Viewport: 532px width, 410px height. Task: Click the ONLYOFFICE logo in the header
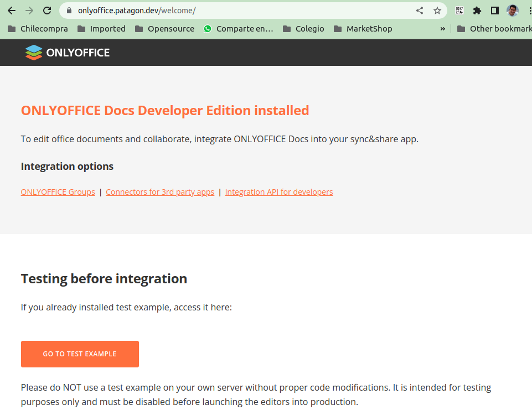point(68,53)
